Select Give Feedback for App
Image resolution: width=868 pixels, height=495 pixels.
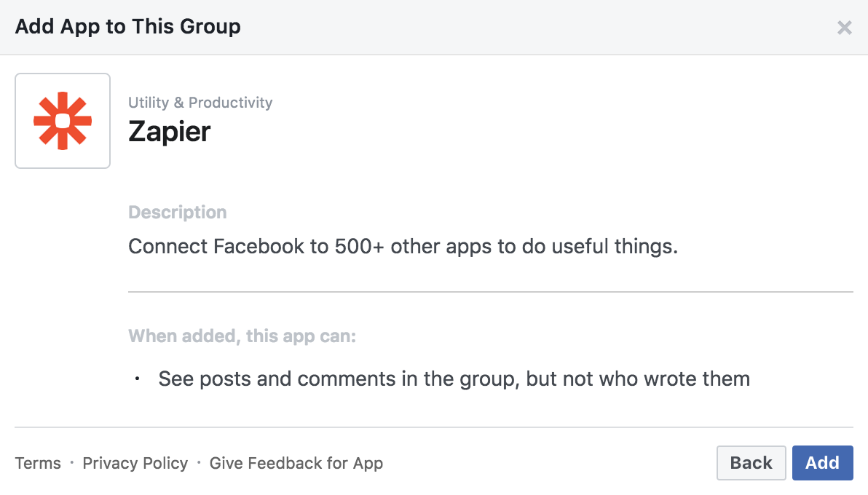click(296, 463)
